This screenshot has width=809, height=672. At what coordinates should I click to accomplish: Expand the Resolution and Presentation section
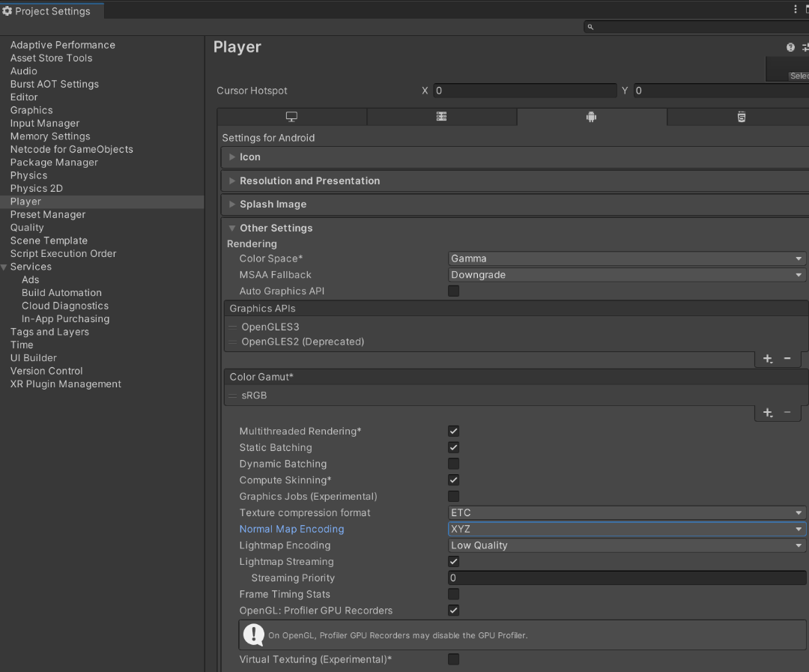pyautogui.click(x=309, y=181)
